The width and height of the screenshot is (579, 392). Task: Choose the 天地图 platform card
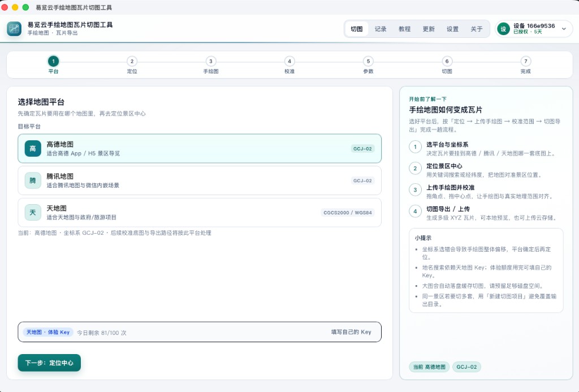200,213
